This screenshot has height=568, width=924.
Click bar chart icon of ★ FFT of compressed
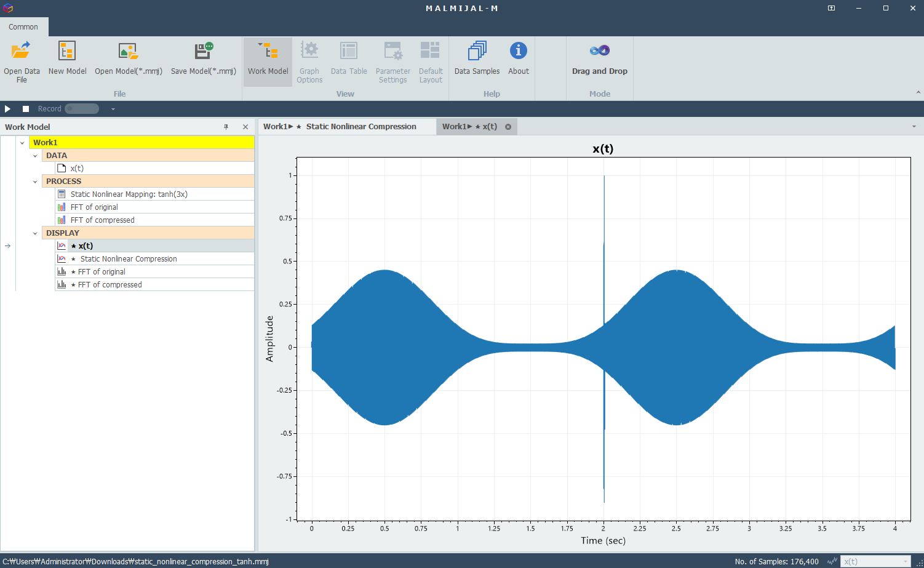tap(62, 284)
